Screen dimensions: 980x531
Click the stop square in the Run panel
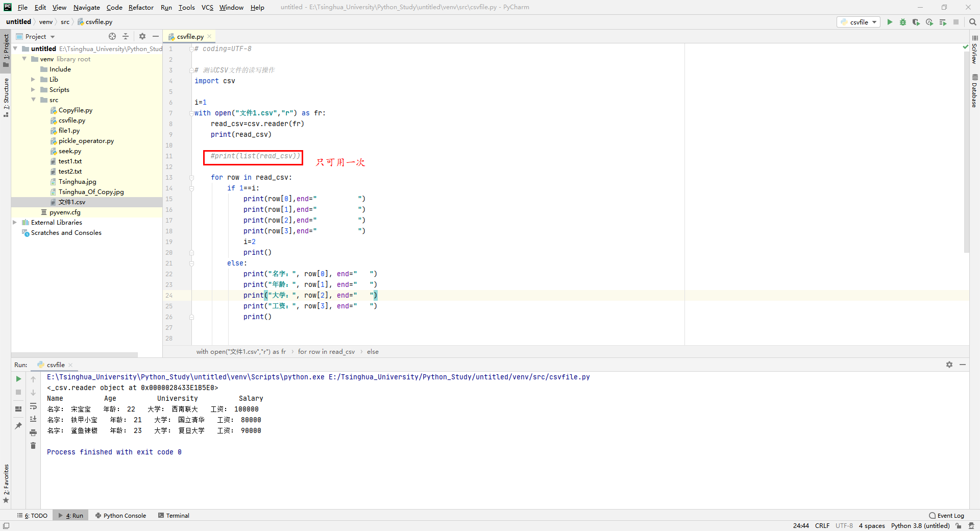pyautogui.click(x=18, y=392)
